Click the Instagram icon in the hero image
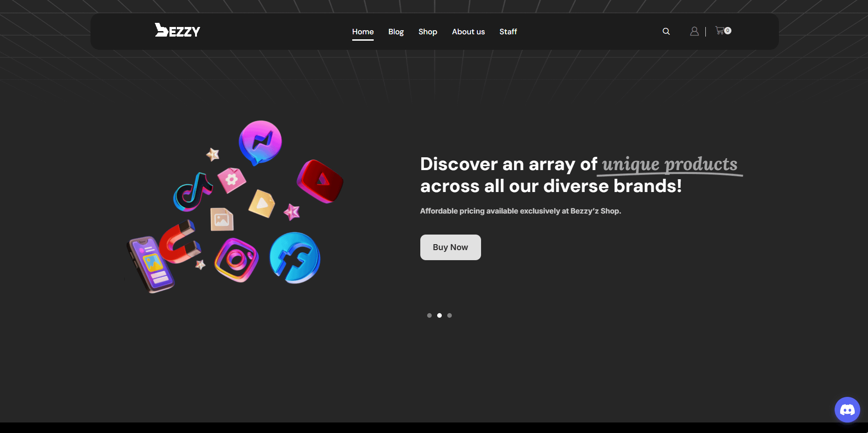The height and width of the screenshot is (433, 868). click(x=236, y=260)
